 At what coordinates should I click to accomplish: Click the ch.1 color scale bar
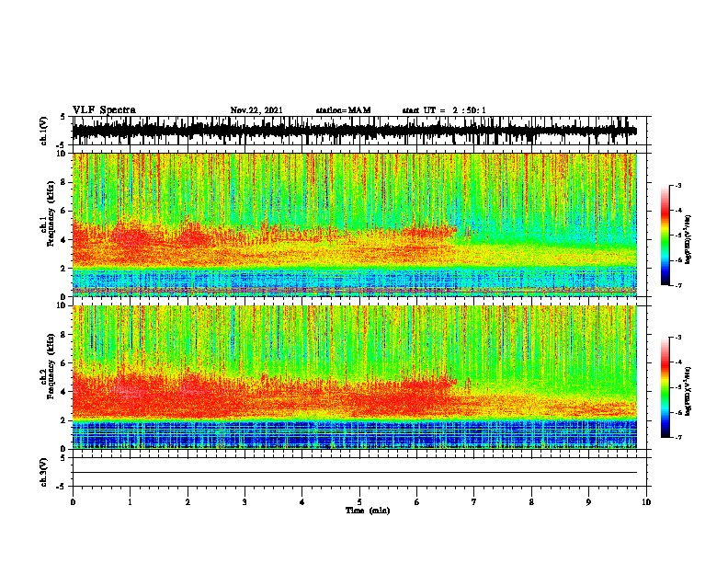[665, 236]
